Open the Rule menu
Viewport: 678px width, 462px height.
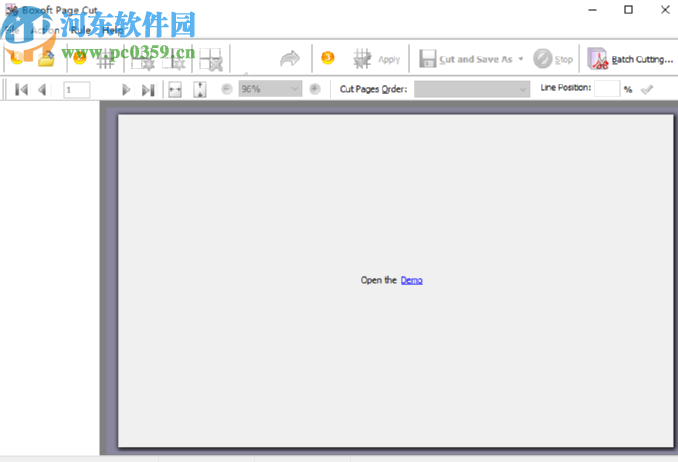point(80,30)
